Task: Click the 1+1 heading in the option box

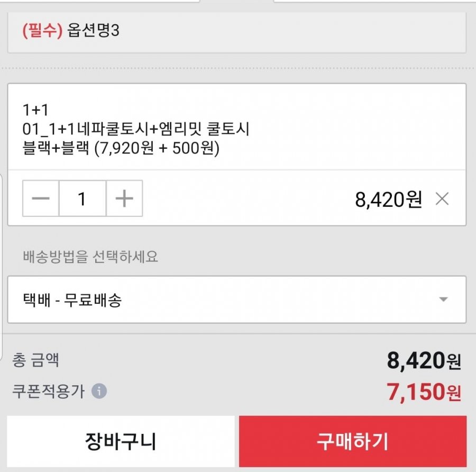Action: pos(35,110)
